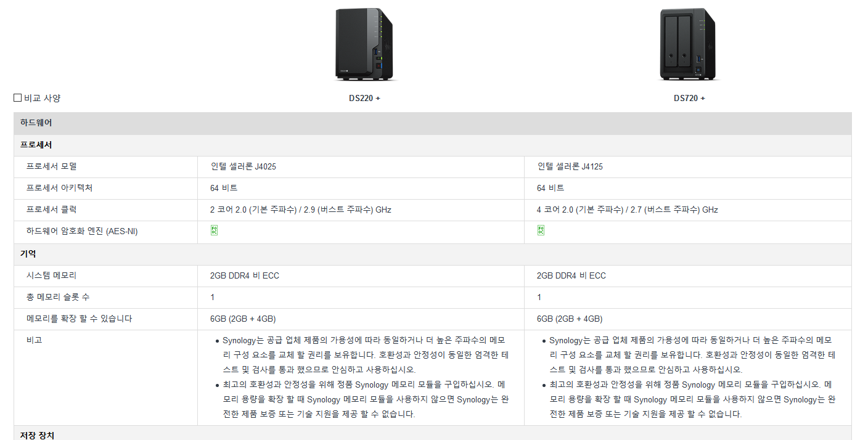
Task: Check the 비교 사양 checkbox
Action: 18,98
